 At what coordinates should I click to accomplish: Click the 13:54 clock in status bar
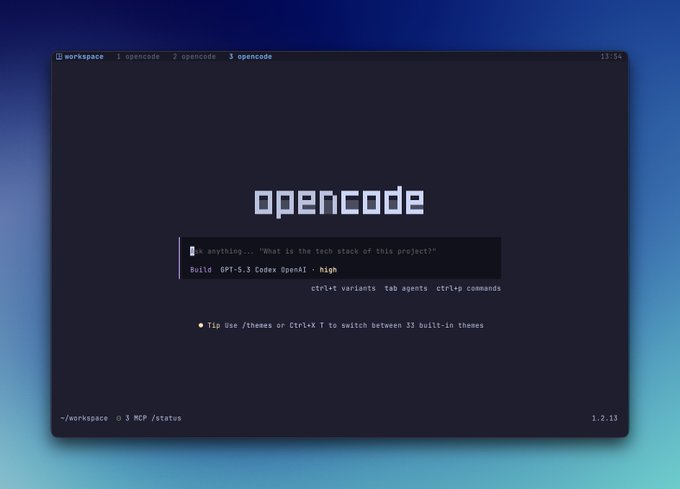click(611, 56)
